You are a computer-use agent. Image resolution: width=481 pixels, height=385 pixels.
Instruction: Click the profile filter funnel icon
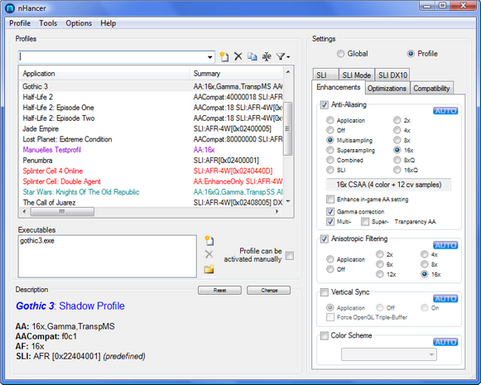tap(280, 57)
